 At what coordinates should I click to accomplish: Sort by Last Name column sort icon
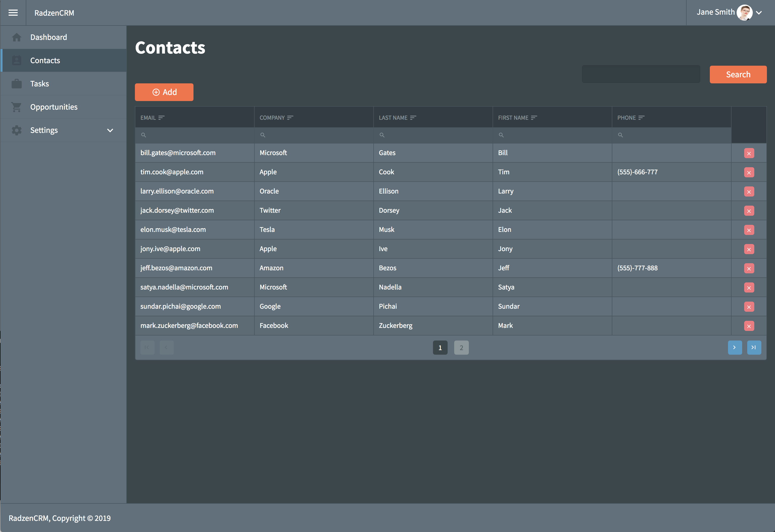point(413,118)
